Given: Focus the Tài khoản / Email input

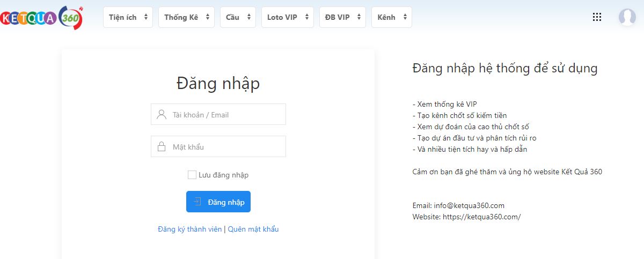Looking at the screenshot, I should [225, 115].
